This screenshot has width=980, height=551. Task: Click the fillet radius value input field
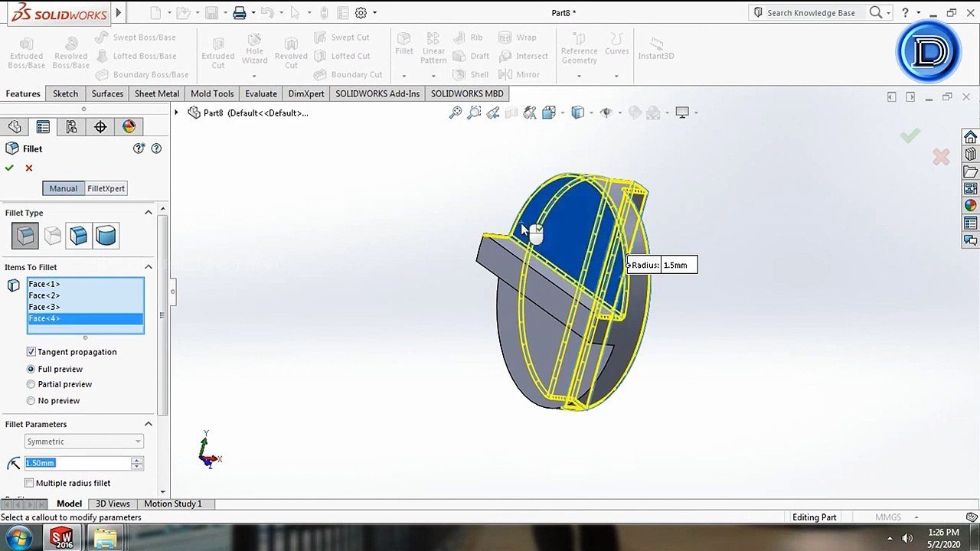click(x=77, y=463)
